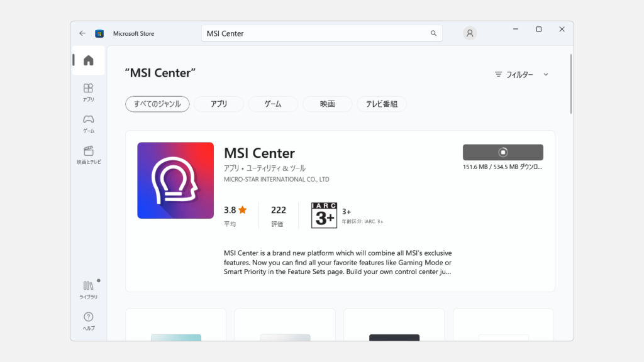Select the すべてのジャンル filter chip
Image resolution: width=644 pixels, height=362 pixels.
tap(157, 104)
